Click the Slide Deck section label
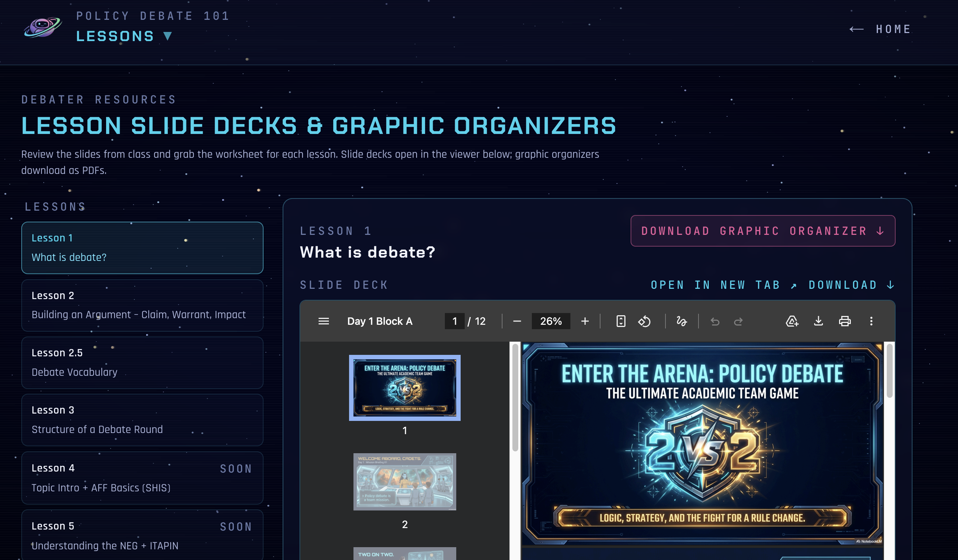The width and height of the screenshot is (958, 560). [x=344, y=285]
